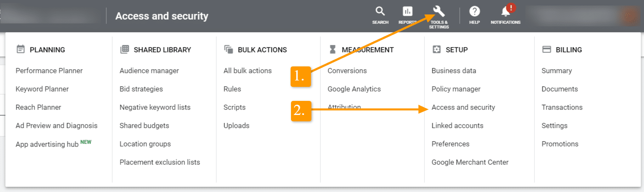Click the Search magnifier icon

tap(380, 11)
